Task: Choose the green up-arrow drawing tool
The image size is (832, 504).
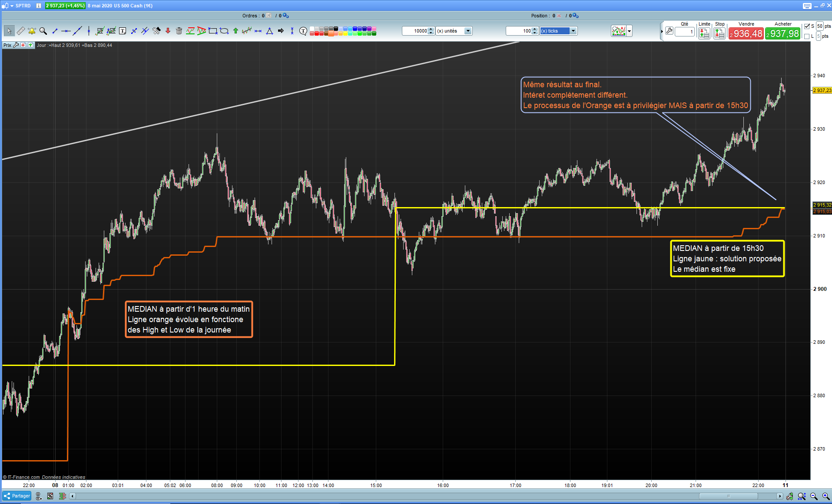Action: tap(235, 31)
